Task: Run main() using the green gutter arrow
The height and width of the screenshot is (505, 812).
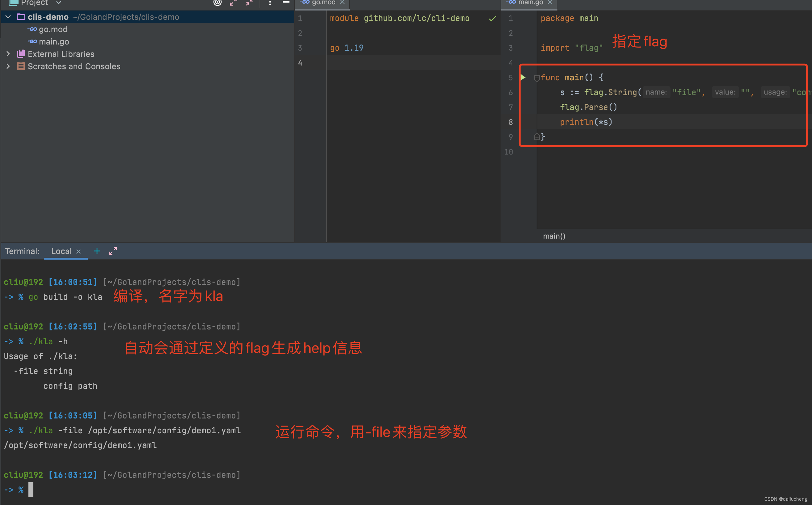Action: pos(523,77)
